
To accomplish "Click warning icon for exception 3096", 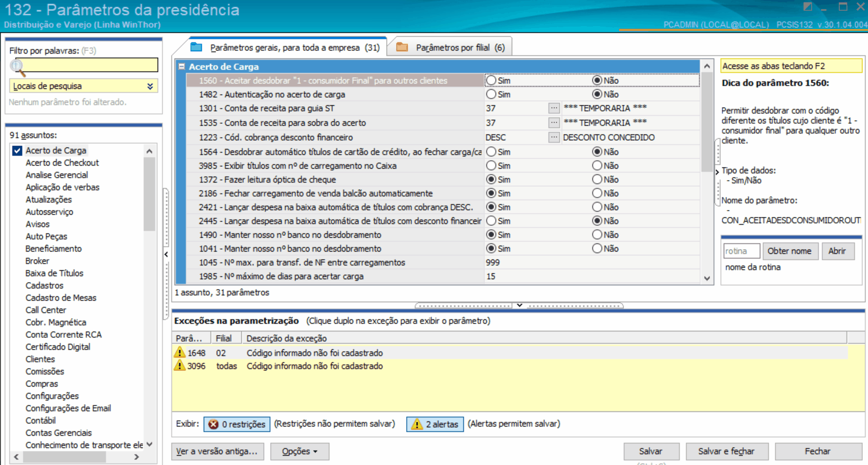I will (x=179, y=366).
